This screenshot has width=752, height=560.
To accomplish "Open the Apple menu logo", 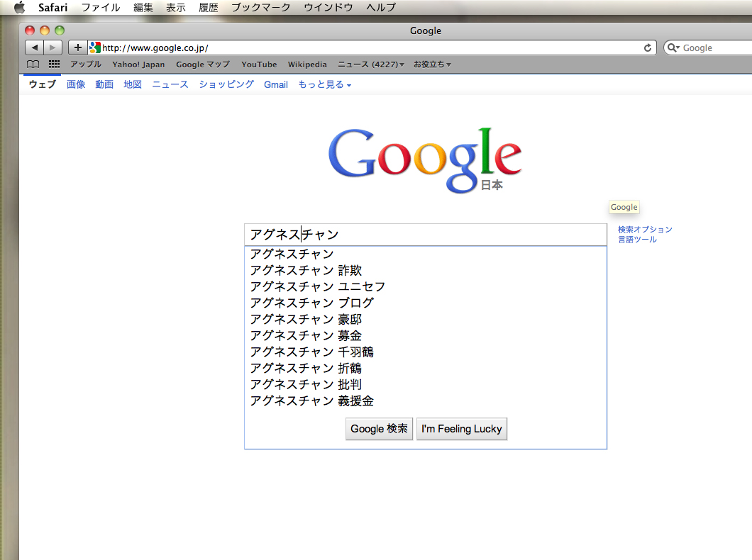I will click(x=19, y=8).
